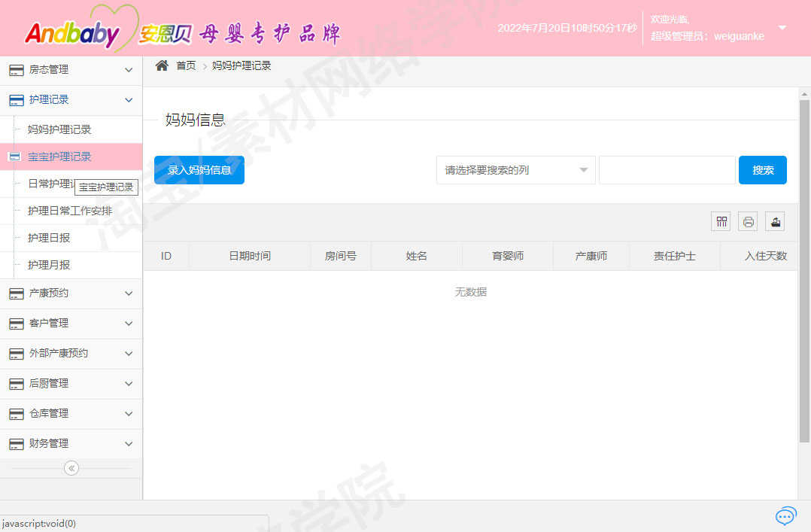
Task: Click the scrollbar up arrow
Action: 803,94
